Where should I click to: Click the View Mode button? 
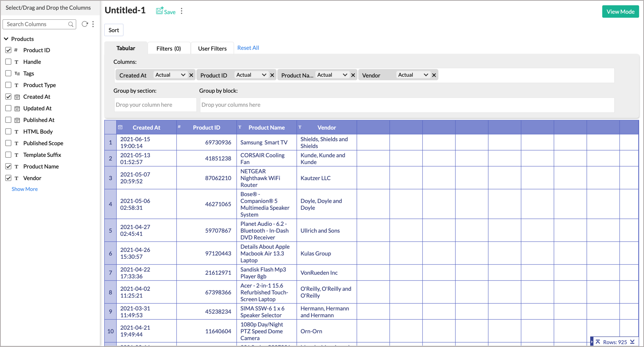(x=620, y=12)
